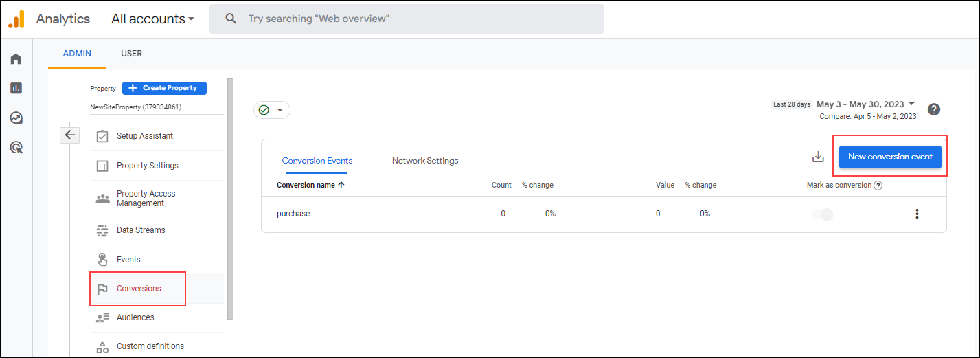Expand the data quality status dropdown

pyautogui.click(x=280, y=110)
